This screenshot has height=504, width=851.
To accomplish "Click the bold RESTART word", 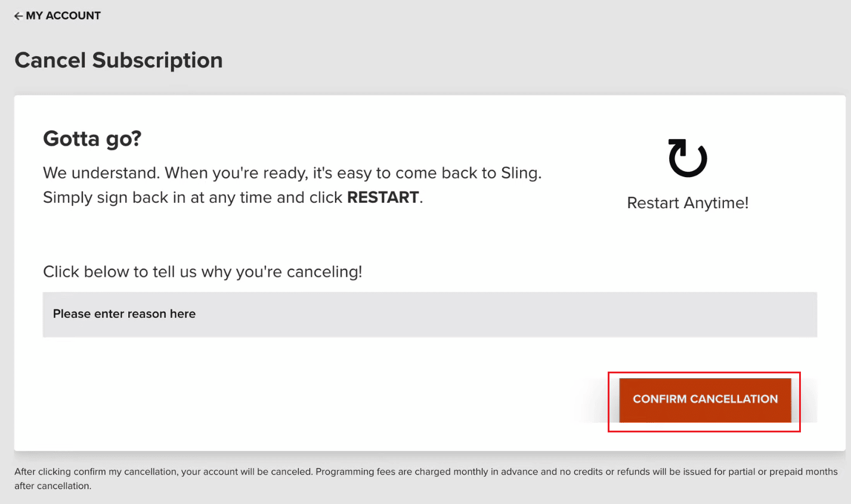I will coord(383,197).
